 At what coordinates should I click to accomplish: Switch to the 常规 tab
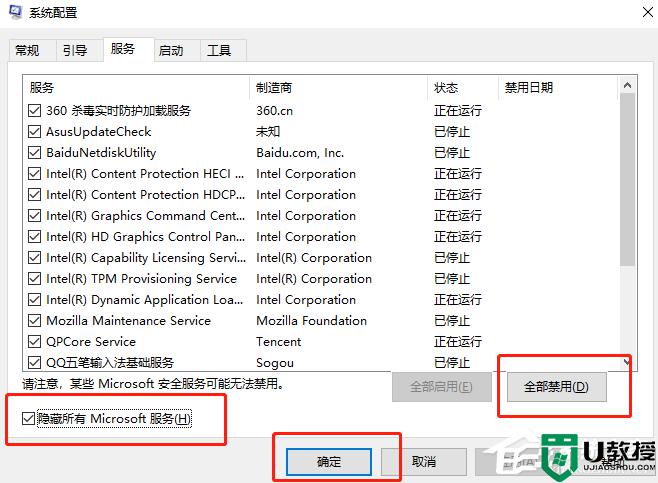click(x=27, y=50)
